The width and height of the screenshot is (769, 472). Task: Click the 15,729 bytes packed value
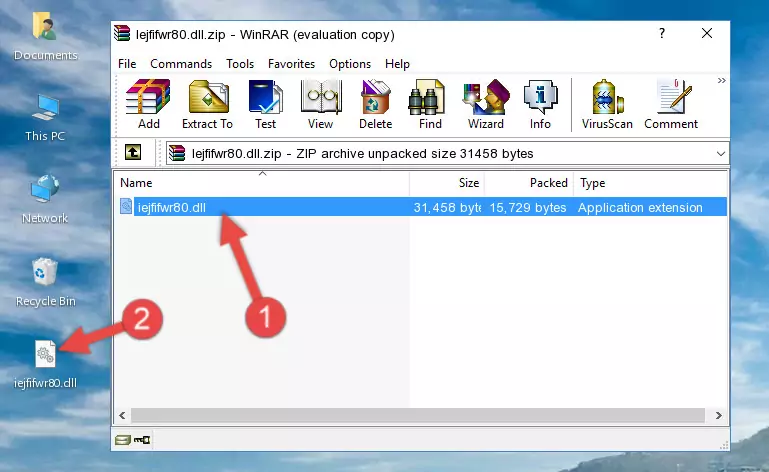528,208
